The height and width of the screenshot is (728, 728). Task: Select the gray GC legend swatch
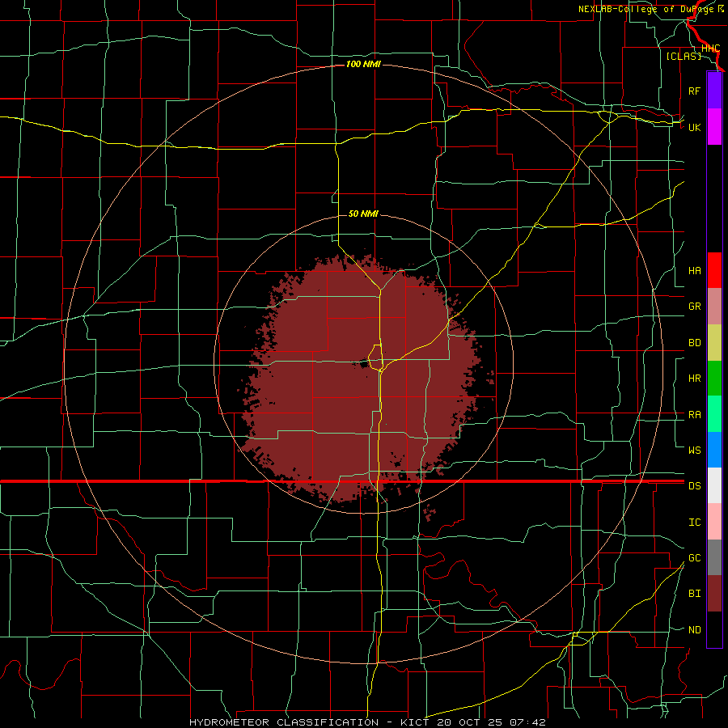[714, 557]
